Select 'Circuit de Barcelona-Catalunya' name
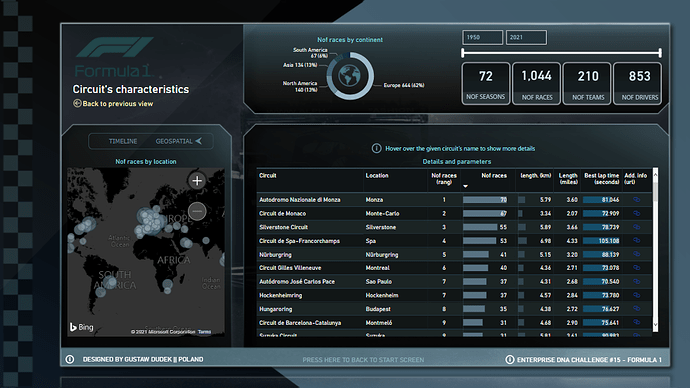This screenshot has width=690, height=388. click(300, 322)
